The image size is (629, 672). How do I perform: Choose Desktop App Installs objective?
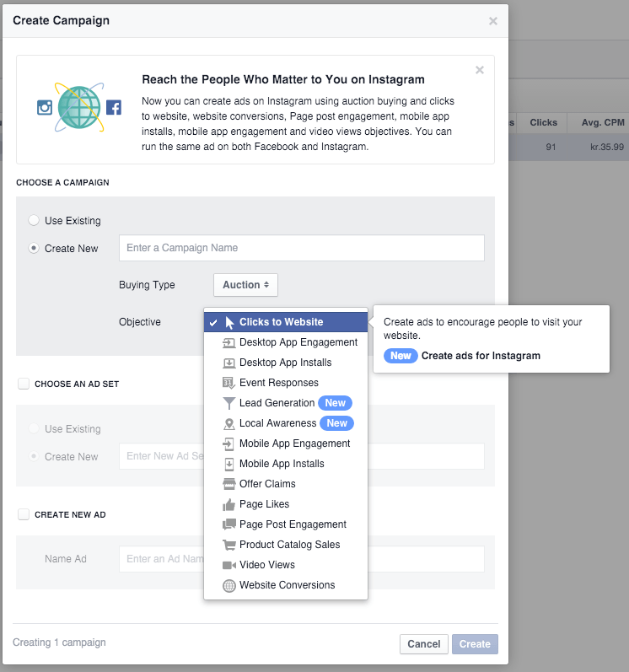[x=286, y=363]
